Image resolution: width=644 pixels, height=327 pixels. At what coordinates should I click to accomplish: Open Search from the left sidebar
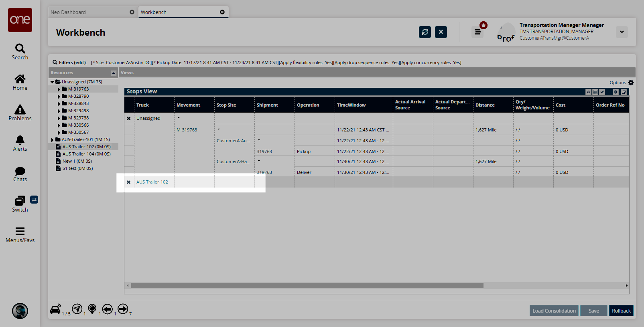pos(20,52)
